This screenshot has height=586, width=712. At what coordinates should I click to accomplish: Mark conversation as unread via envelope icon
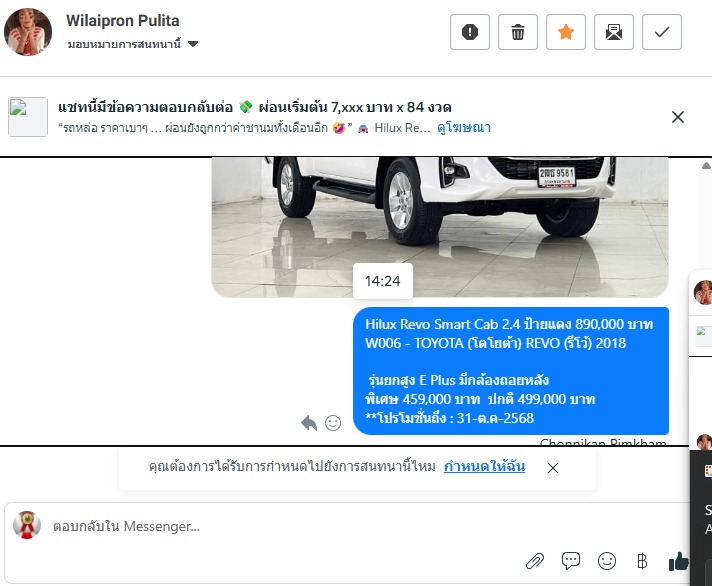613,32
